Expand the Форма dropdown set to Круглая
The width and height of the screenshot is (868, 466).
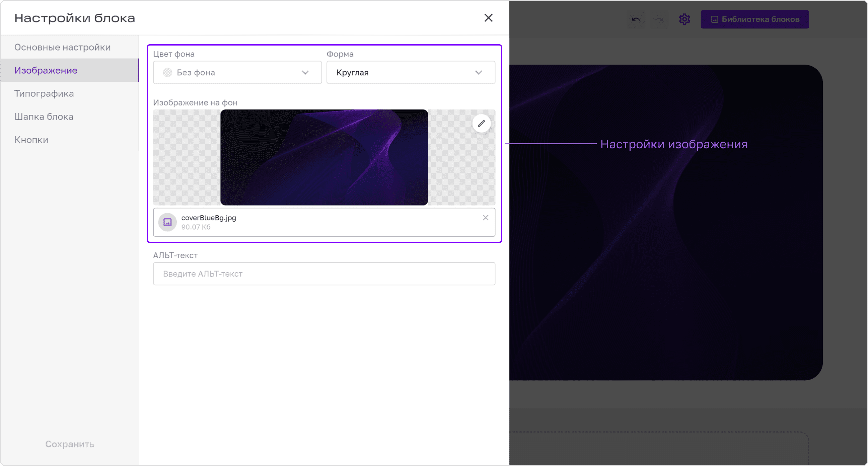(x=411, y=72)
